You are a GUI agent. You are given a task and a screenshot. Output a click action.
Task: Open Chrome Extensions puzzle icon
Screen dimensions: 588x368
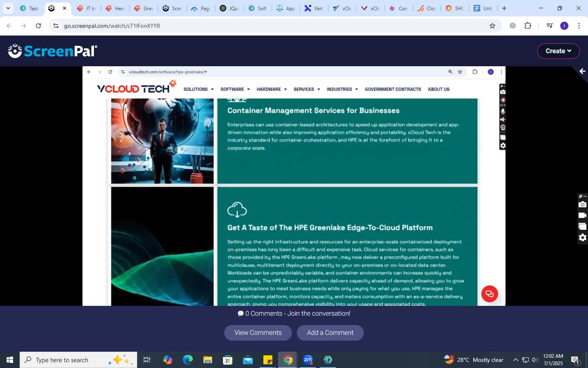pyautogui.click(x=528, y=26)
